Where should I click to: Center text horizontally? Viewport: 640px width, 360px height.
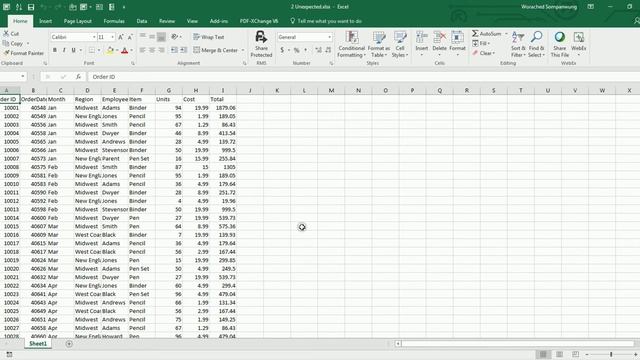(x=152, y=50)
